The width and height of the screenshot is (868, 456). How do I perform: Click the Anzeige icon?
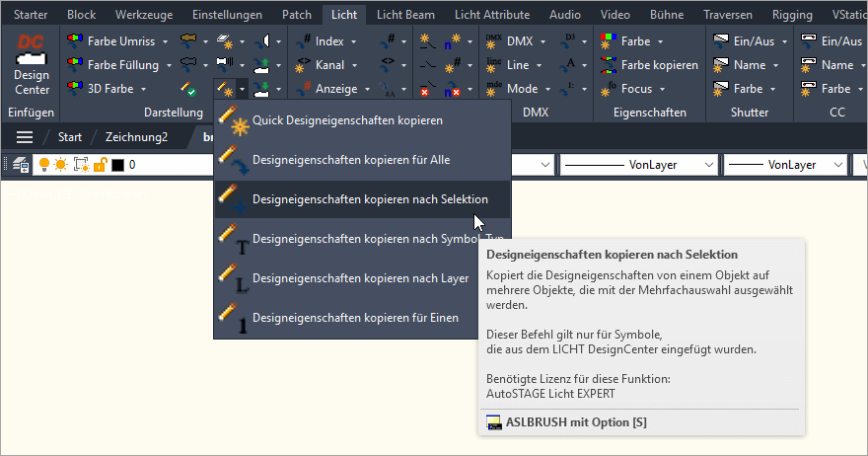click(303, 89)
